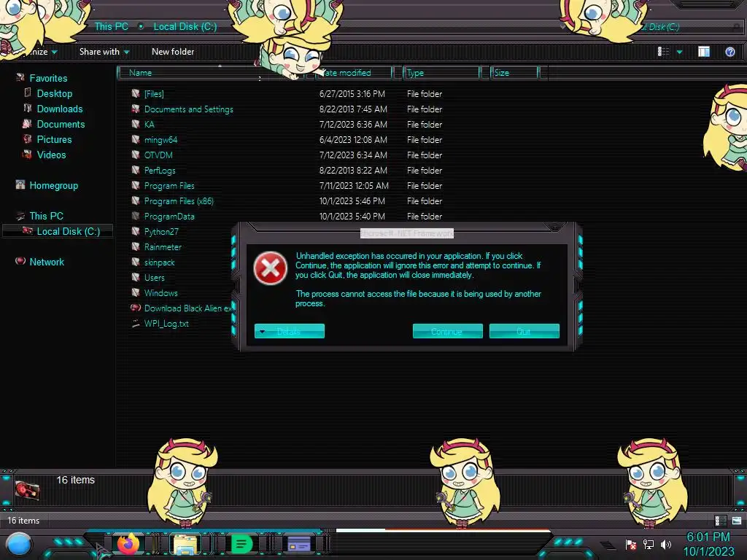Select This PC in navigation pane
Image resolution: width=747 pixels, height=560 pixels.
[x=46, y=216]
